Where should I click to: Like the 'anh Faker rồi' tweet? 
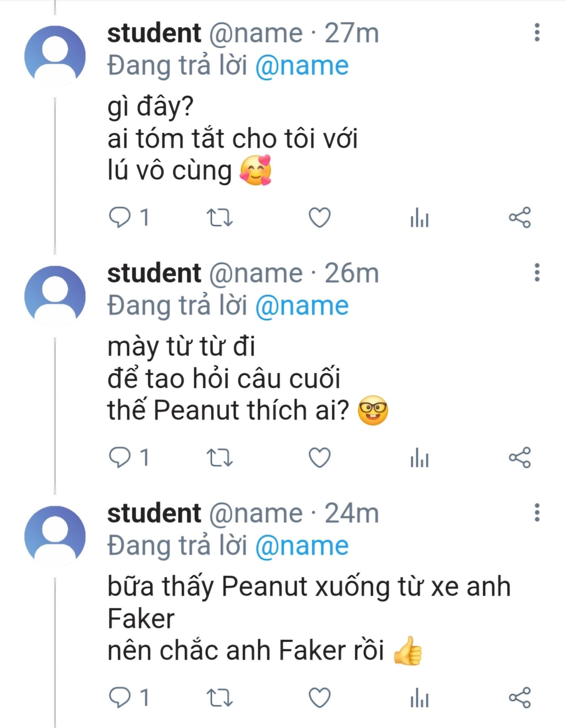pyautogui.click(x=319, y=698)
